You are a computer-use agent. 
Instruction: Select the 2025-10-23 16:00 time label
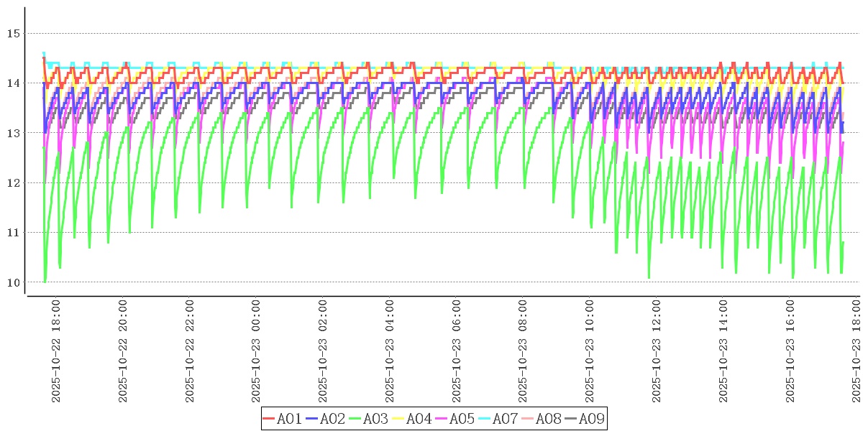[791, 351]
